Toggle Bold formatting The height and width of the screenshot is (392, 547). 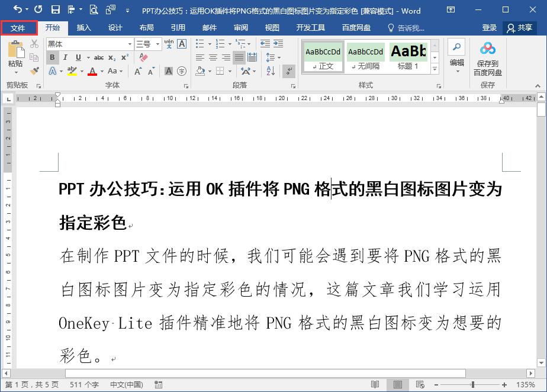[x=52, y=57]
